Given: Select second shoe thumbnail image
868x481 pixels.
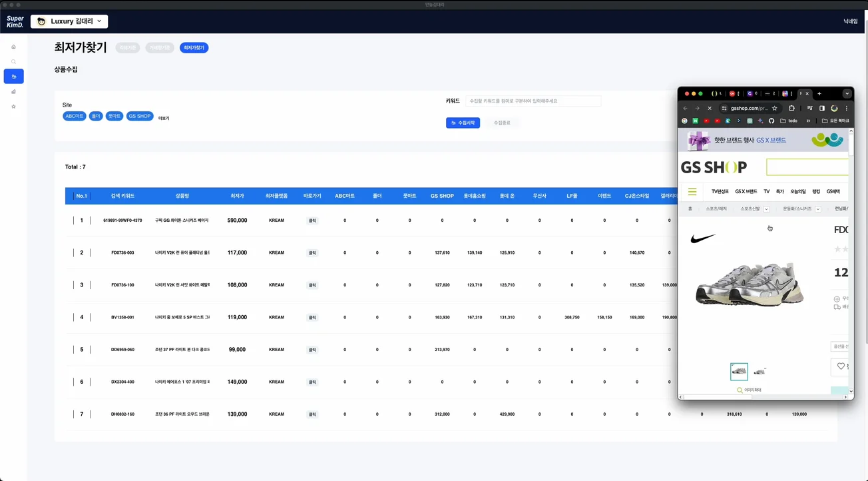Looking at the screenshot, I should pos(759,371).
